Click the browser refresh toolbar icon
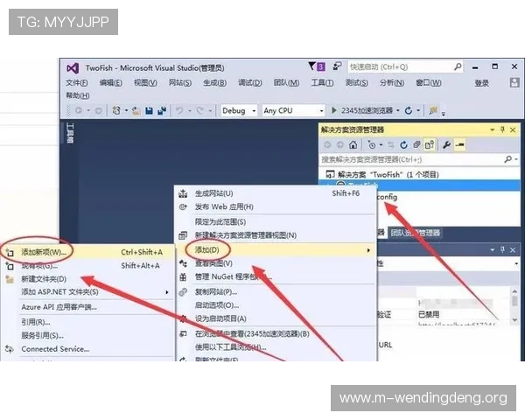The height and width of the screenshot is (420, 525). 408,110
